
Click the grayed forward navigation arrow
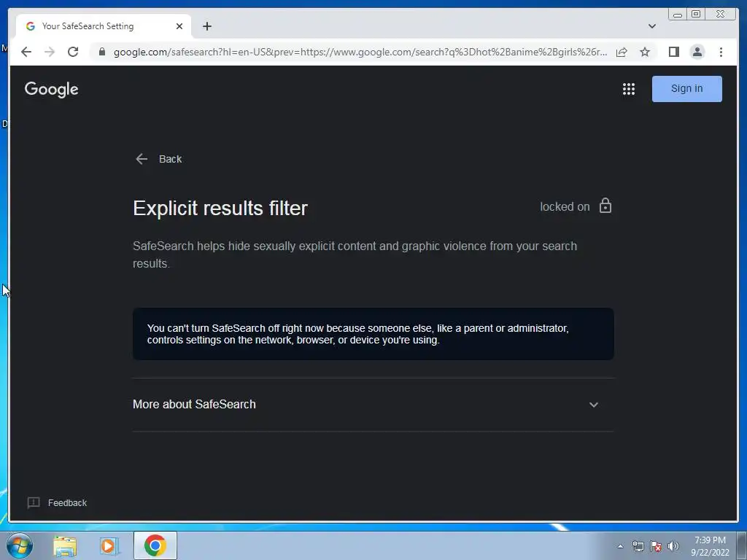coord(50,52)
